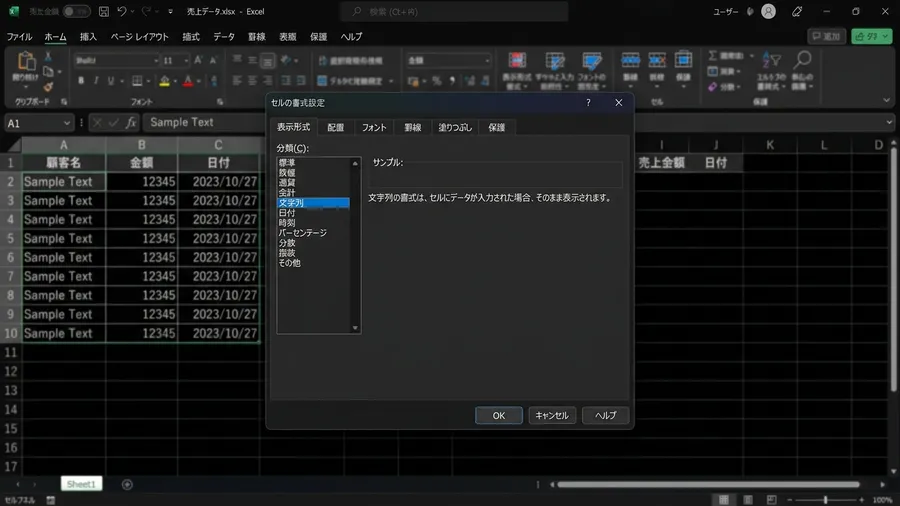Click the Borders icon in the font group
This screenshot has height=506, width=900.
[137, 81]
